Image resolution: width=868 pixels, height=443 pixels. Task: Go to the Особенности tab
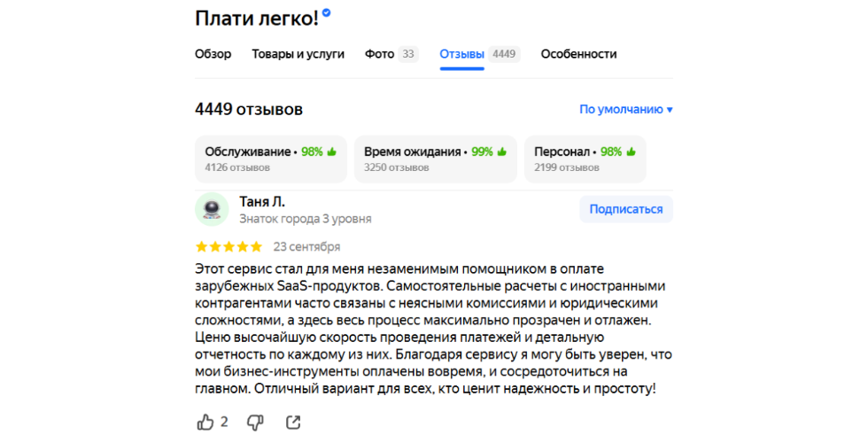(x=578, y=54)
